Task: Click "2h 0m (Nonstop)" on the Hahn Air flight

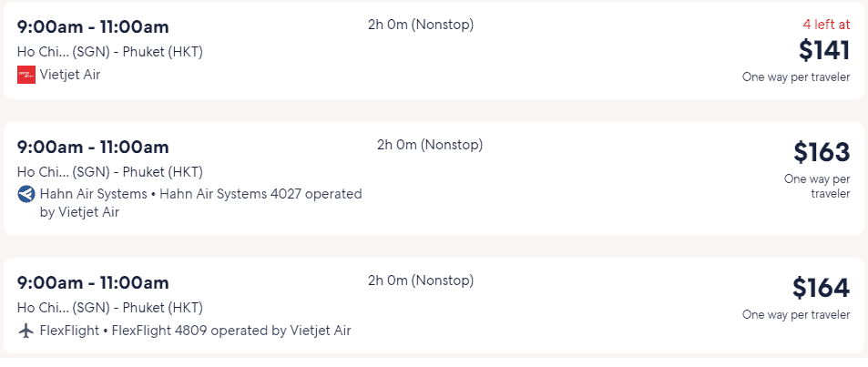Action: (430, 145)
